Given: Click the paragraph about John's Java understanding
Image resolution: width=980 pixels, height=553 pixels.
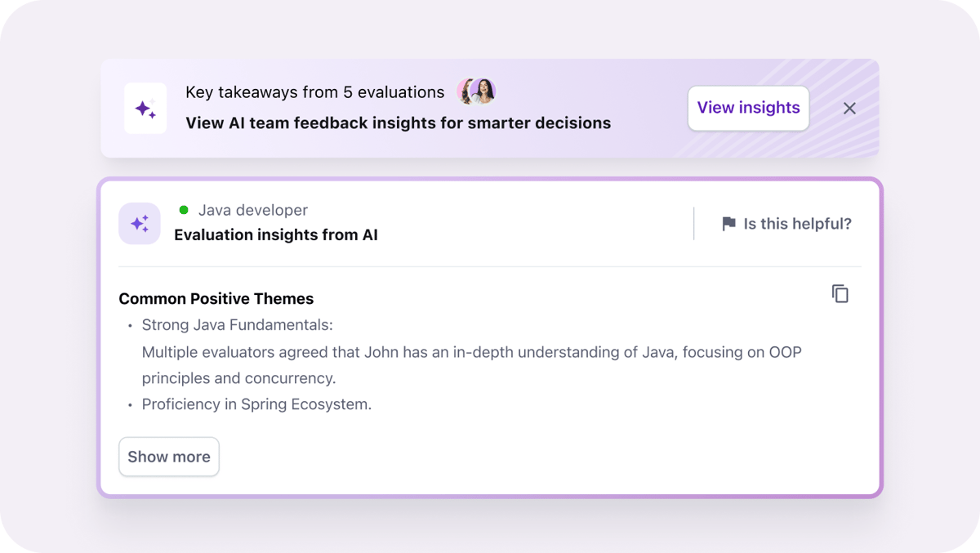Looking at the screenshot, I should click(x=472, y=365).
